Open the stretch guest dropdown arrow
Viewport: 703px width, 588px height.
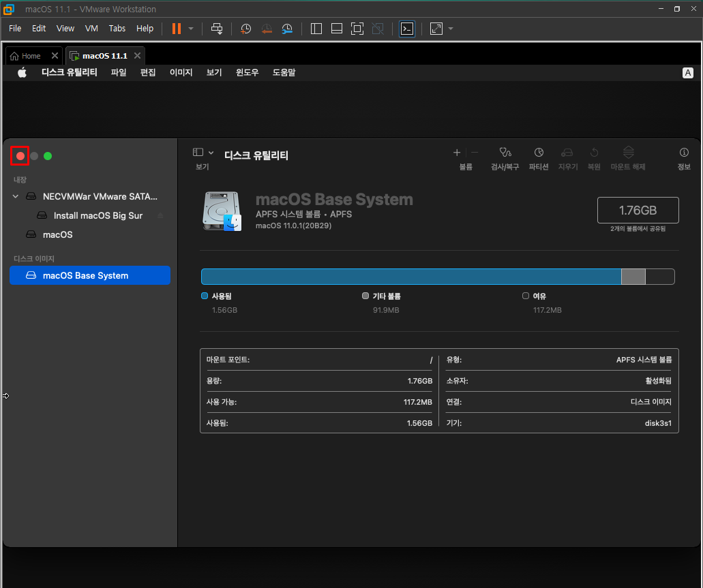(x=451, y=29)
